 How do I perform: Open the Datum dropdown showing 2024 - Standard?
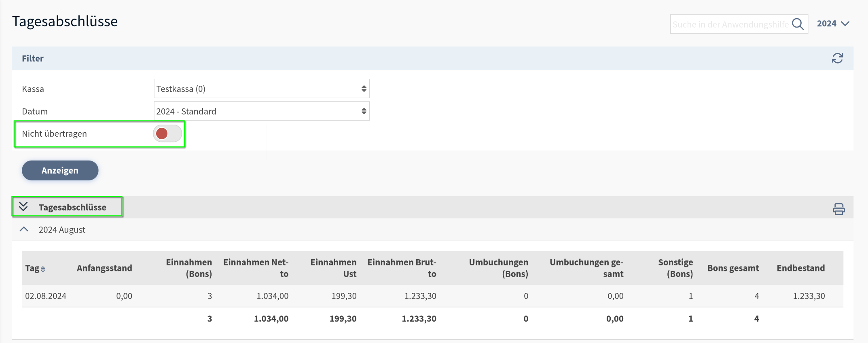261,111
